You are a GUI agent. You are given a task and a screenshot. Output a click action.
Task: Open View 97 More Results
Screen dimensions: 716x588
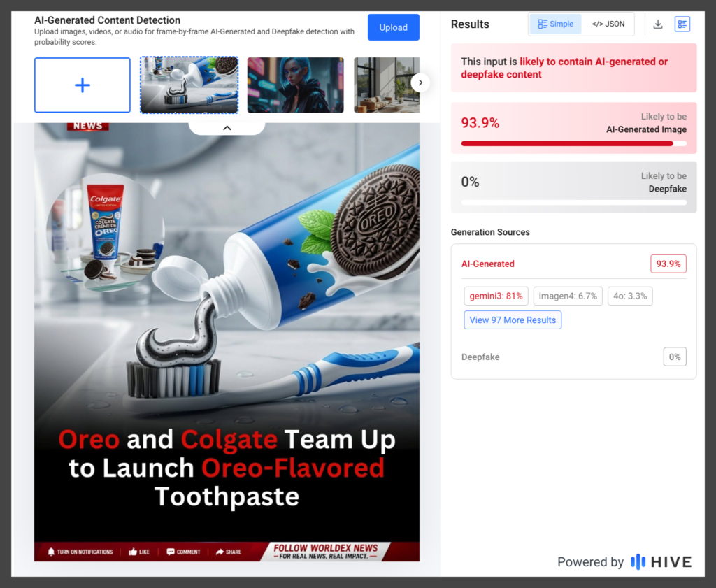pos(513,320)
